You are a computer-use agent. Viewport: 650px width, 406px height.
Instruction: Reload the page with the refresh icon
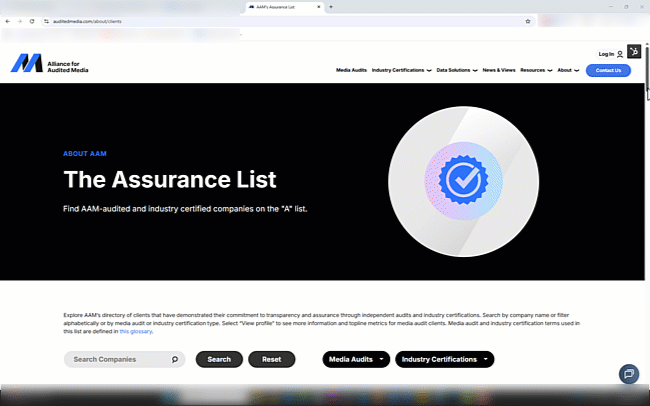tap(32, 21)
